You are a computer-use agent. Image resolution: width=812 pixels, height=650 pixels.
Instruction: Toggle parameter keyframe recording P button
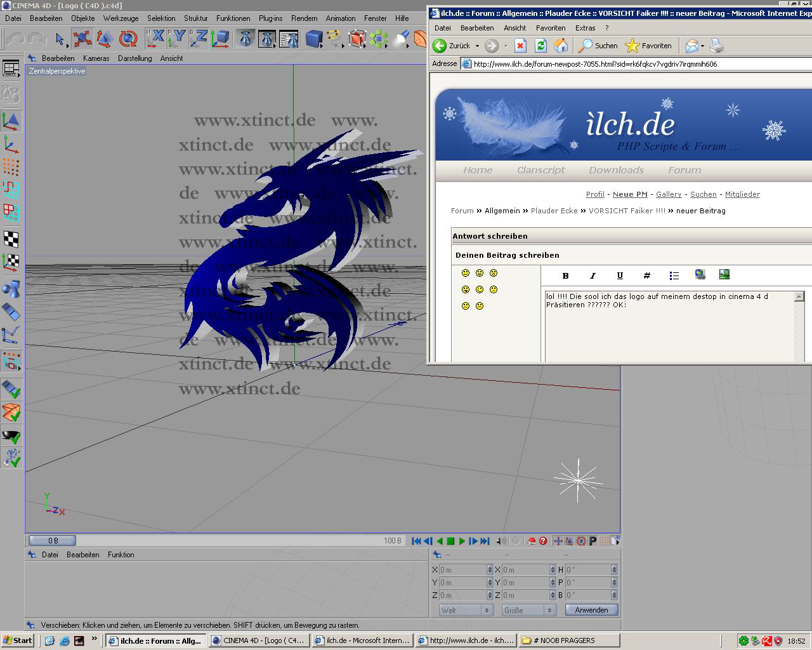tap(593, 541)
